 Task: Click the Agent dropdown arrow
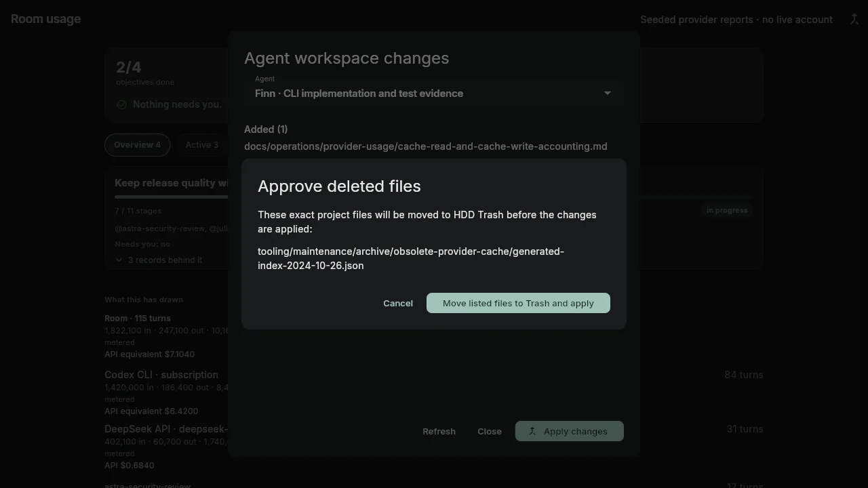(608, 93)
